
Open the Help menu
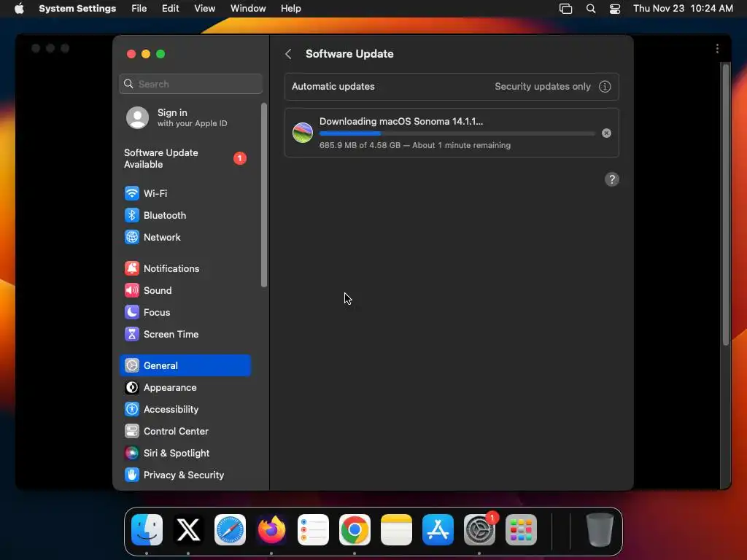(x=290, y=9)
